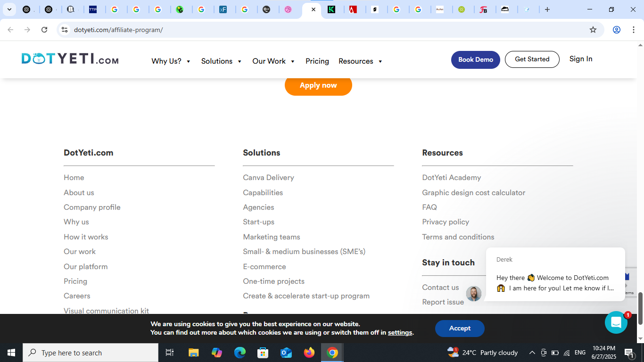Open Graphic design cost calculator link
The width and height of the screenshot is (644, 362).
(x=474, y=193)
